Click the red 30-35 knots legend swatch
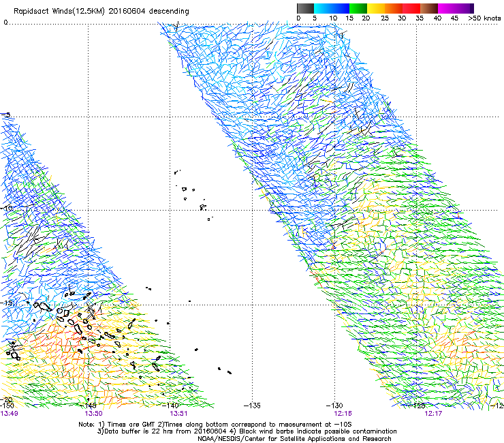 [411, 8]
